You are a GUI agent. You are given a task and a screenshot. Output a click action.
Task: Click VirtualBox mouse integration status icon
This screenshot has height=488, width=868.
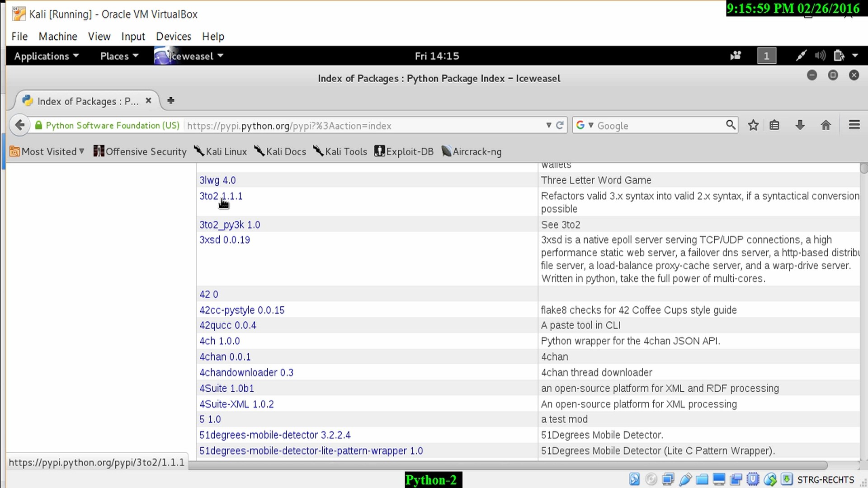coord(770,479)
